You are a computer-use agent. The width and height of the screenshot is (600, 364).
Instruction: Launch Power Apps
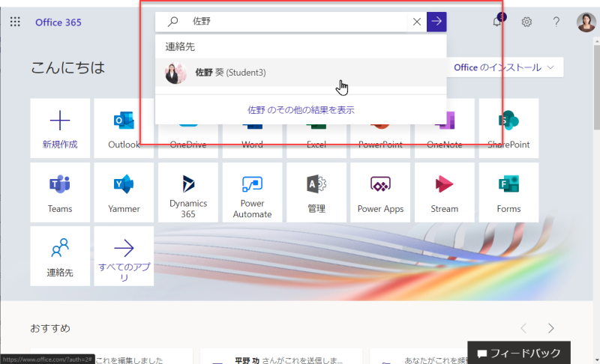(380, 192)
